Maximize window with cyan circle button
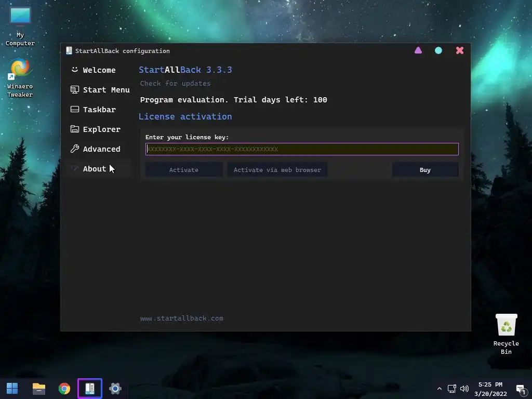The width and height of the screenshot is (532, 399). (x=438, y=50)
